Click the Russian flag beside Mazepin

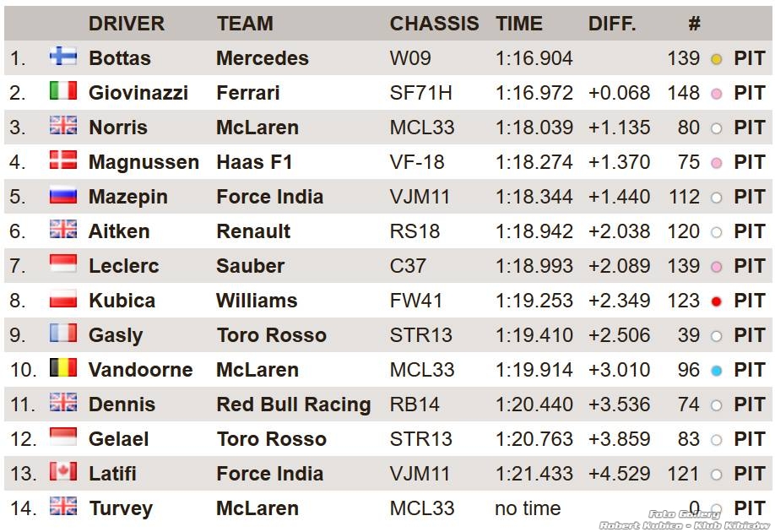tap(63, 195)
